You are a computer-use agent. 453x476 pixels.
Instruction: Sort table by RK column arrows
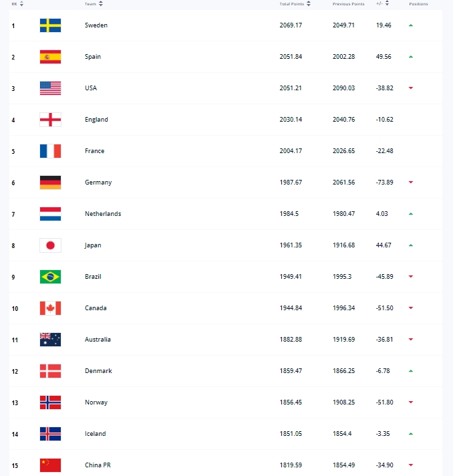point(21,3)
